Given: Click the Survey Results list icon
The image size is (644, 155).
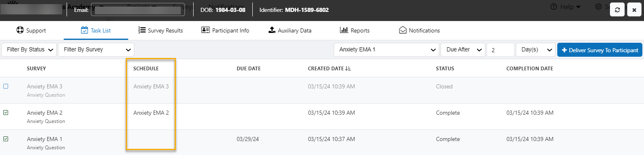Looking at the screenshot, I should coord(142,30).
